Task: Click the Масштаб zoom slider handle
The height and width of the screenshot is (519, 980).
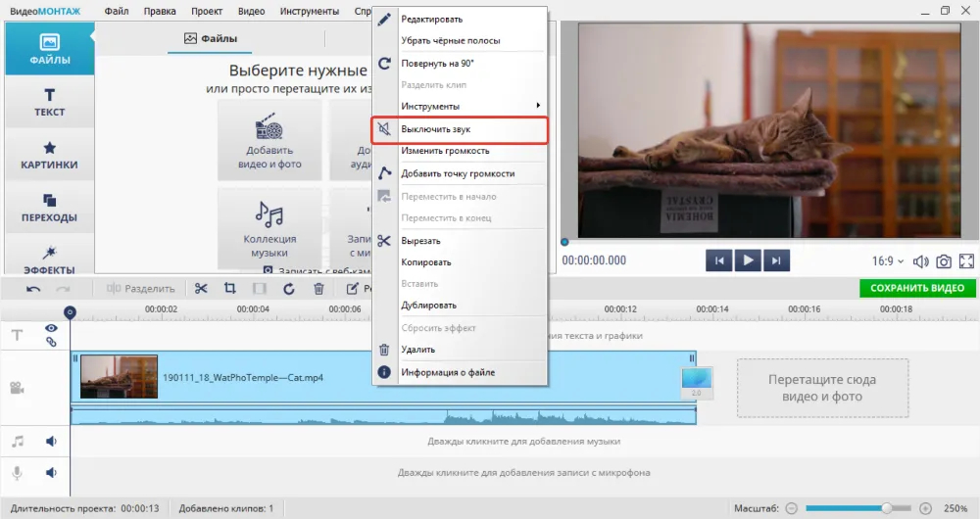Action: 886,508
